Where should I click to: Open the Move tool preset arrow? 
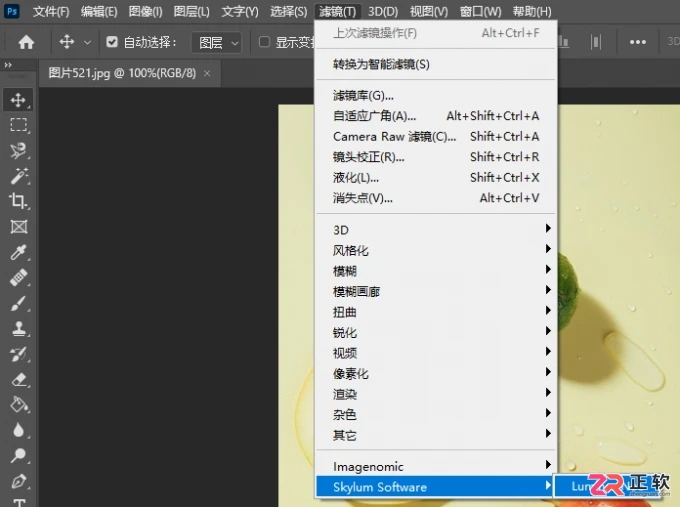pos(87,43)
